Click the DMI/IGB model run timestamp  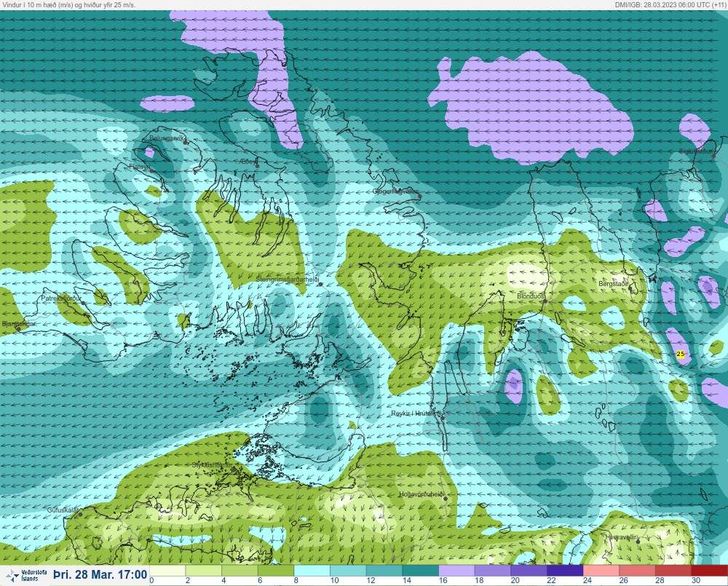(x=670, y=4)
